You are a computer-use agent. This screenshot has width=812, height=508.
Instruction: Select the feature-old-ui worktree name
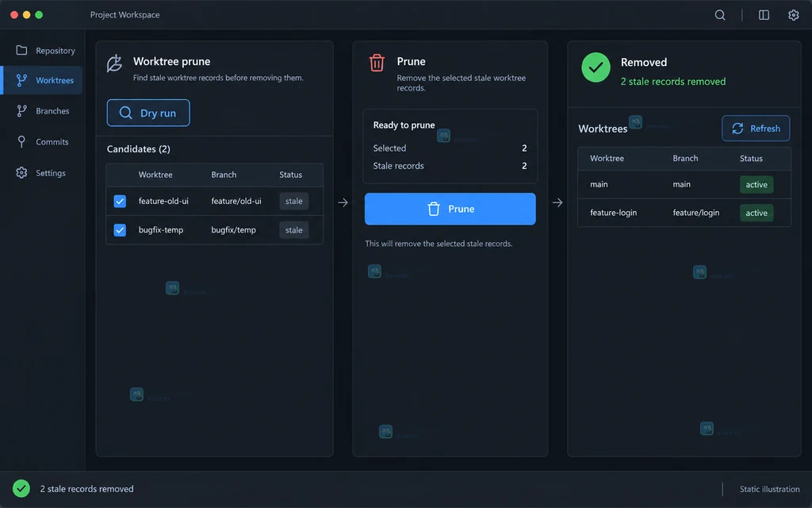pos(163,201)
